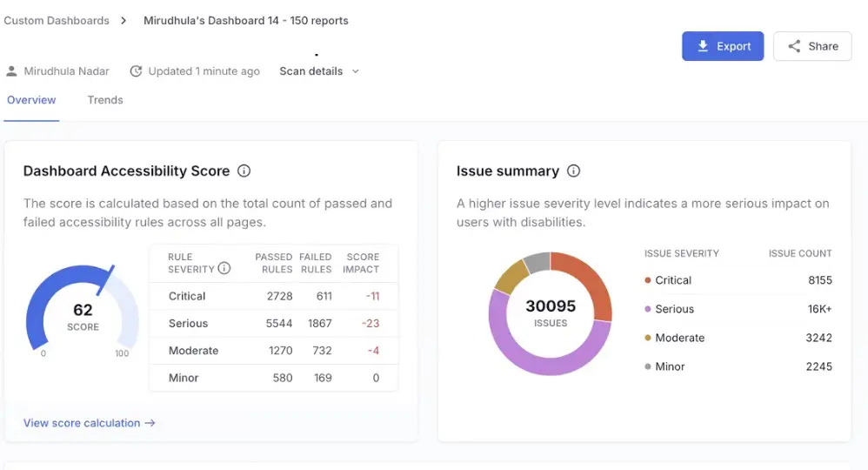Click passed rules value 1270
Image resolution: width=868 pixels, height=470 pixels.
(x=281, y=350)
